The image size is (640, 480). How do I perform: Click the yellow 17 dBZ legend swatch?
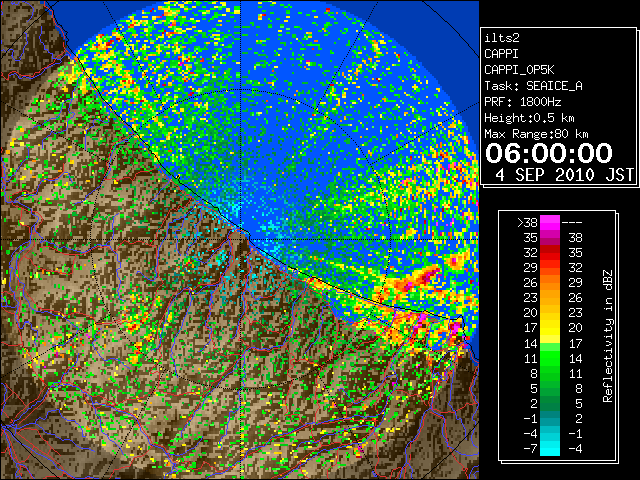click(x=550, y=328)
